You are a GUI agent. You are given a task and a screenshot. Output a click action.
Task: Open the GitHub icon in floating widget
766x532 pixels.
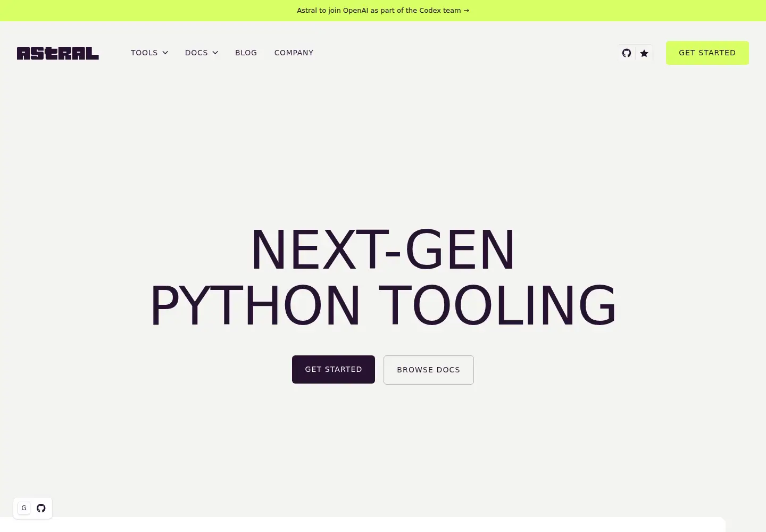coord(41,508)
